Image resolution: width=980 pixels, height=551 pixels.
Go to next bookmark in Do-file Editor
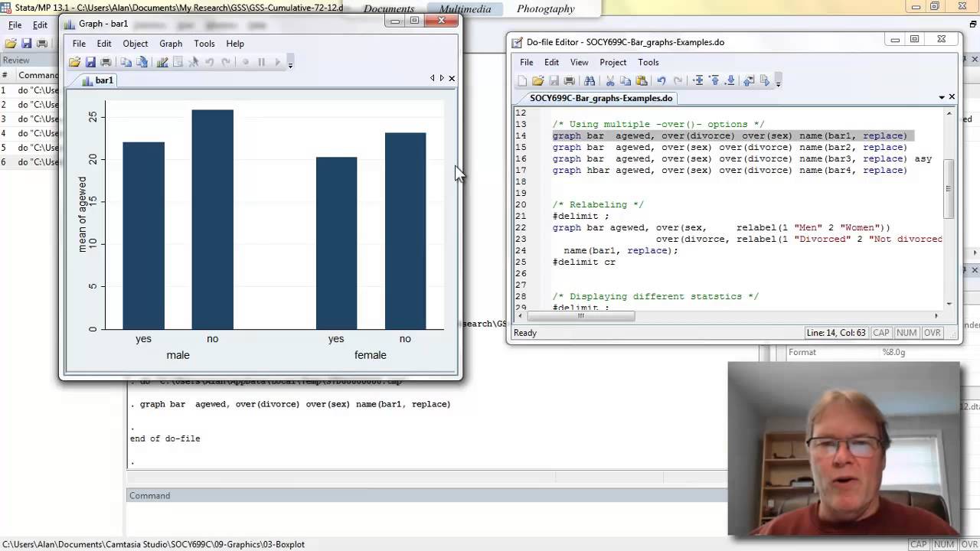730,80
